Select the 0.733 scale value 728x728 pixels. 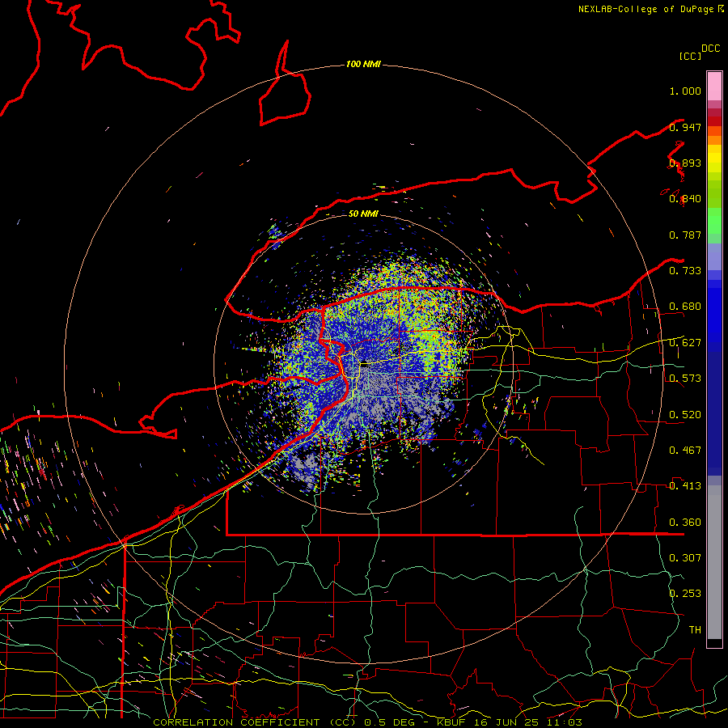coord(685,270)
